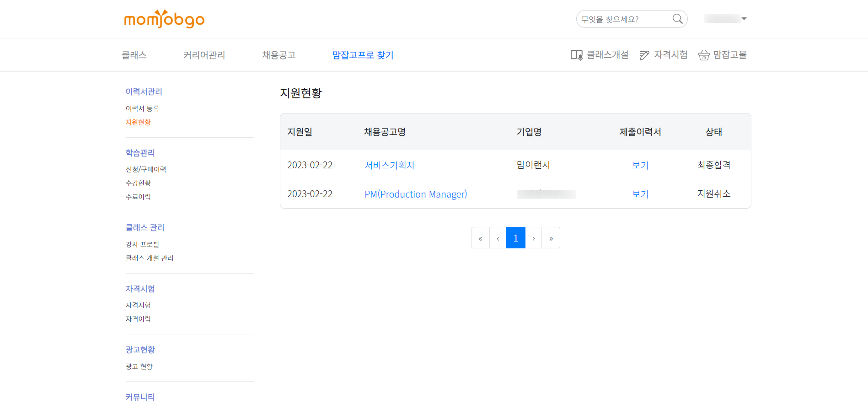Select the 맘잡고프로 찾기 menu
The image size is (868, 408).
coord(363,55)
